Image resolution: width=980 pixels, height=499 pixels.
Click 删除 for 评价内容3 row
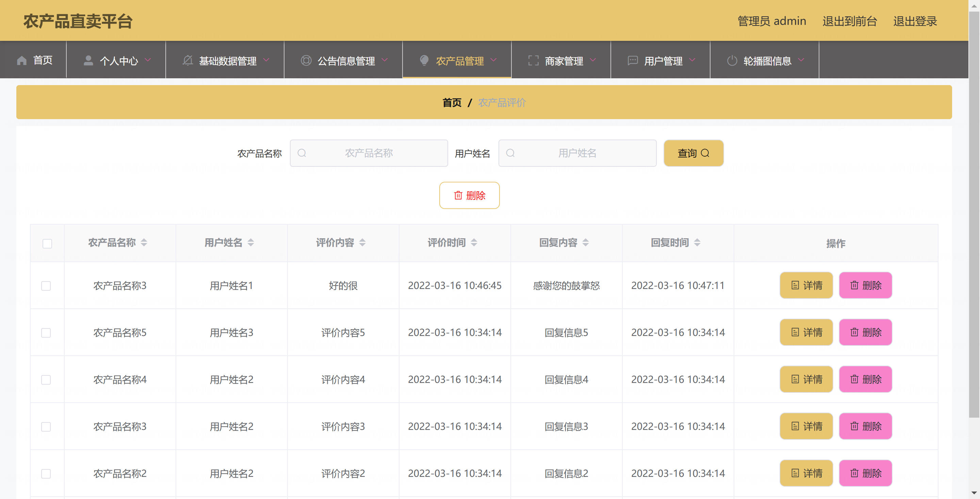(865, 426)
